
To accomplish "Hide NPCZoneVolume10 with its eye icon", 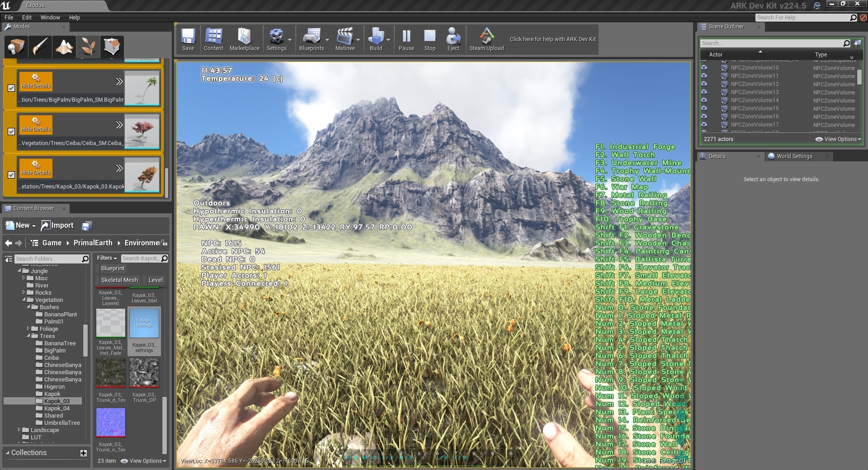I will pos(704,68).
